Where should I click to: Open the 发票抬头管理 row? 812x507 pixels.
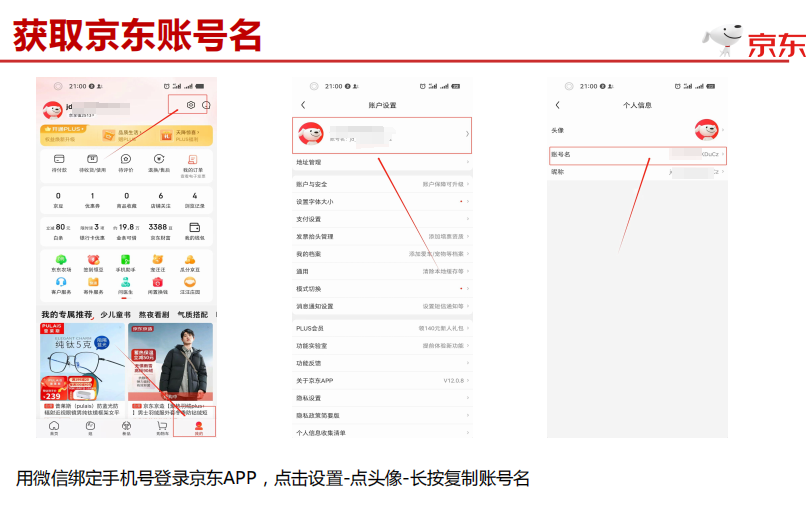coord(382,236)
